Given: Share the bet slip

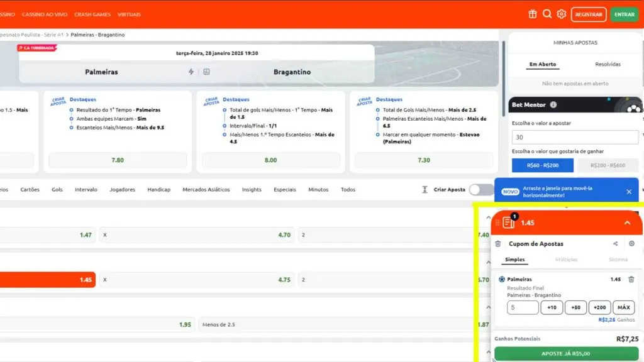Looking at the screenshot, I should point(615,244).
